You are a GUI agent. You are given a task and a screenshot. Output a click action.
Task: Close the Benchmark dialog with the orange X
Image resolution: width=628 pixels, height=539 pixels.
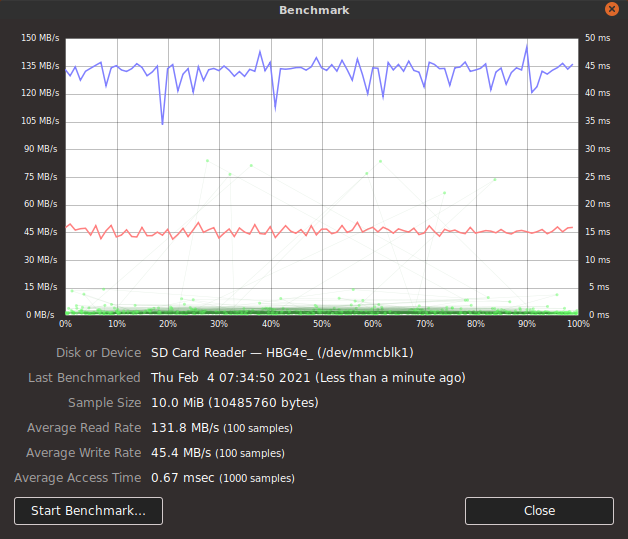[612, 9]
